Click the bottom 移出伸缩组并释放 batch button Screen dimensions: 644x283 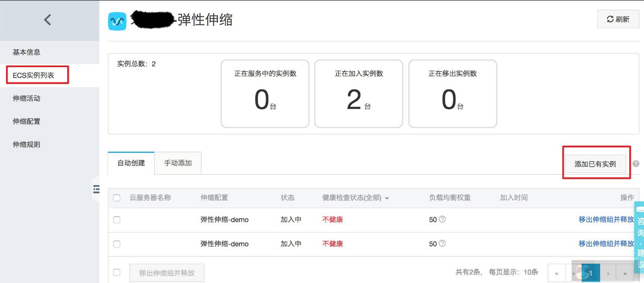(x=167, y=273)
